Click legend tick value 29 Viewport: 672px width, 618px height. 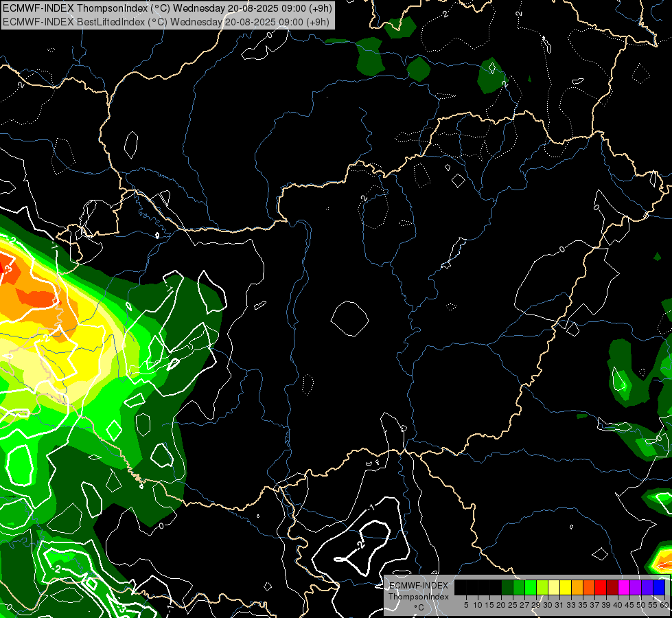tap(536, 605)
